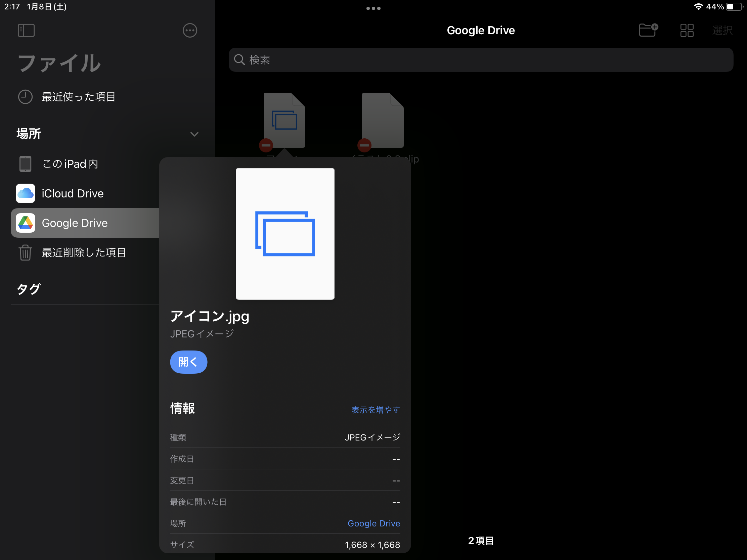Switch to grid view icon
Image resolution: width=747 pixels, height=560 pixels.
pyautogui.click(x=687, y=30)
